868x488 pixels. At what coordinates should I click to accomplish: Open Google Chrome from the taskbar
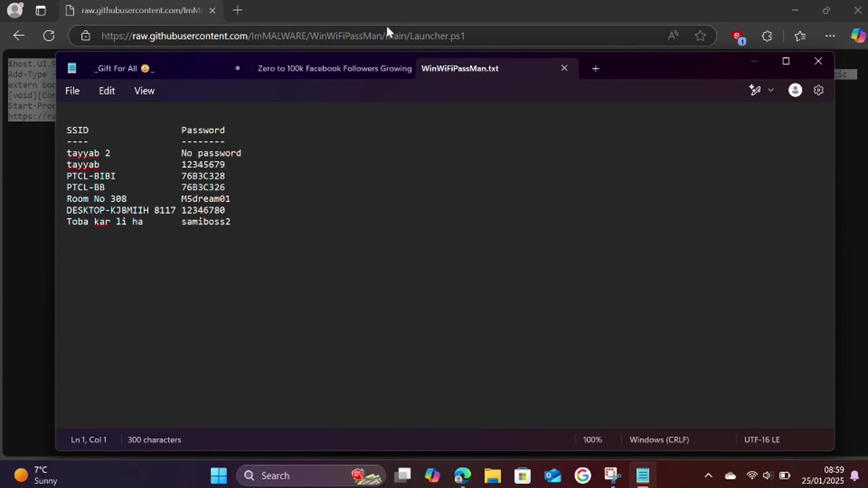coord(583,475)
